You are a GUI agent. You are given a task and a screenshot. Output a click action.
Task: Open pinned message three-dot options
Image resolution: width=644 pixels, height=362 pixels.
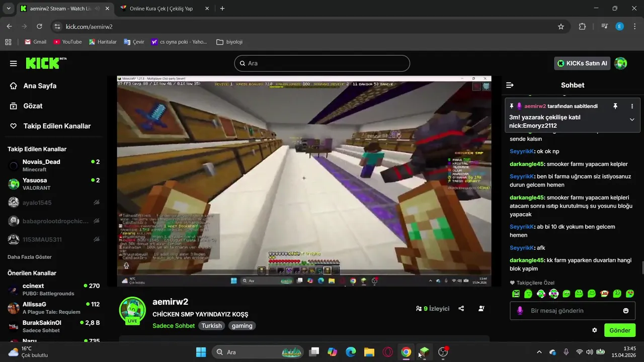click(632, 106)
